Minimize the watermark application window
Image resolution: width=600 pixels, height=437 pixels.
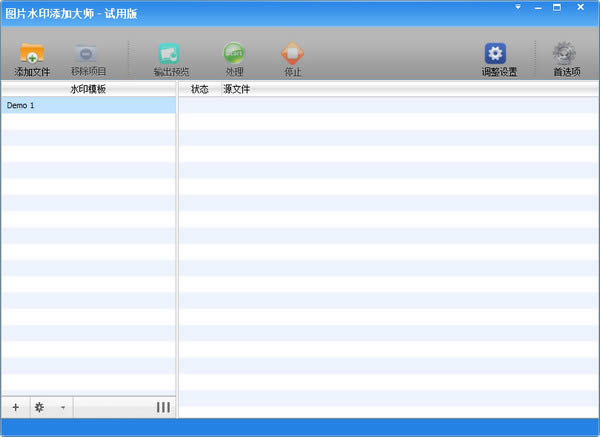pos(538,8)
